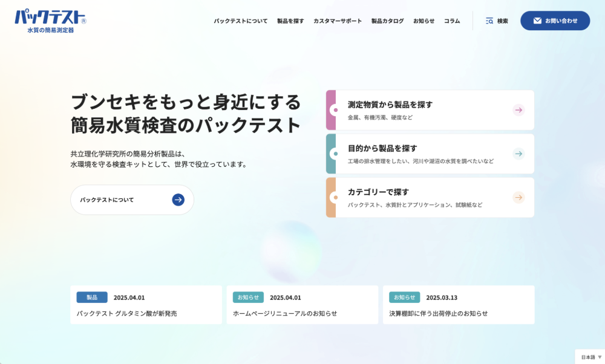The image size is (605, 364).
Task: Click the pink arrow on 測定物質から製品を探す
Action: [x=518, y=110]
